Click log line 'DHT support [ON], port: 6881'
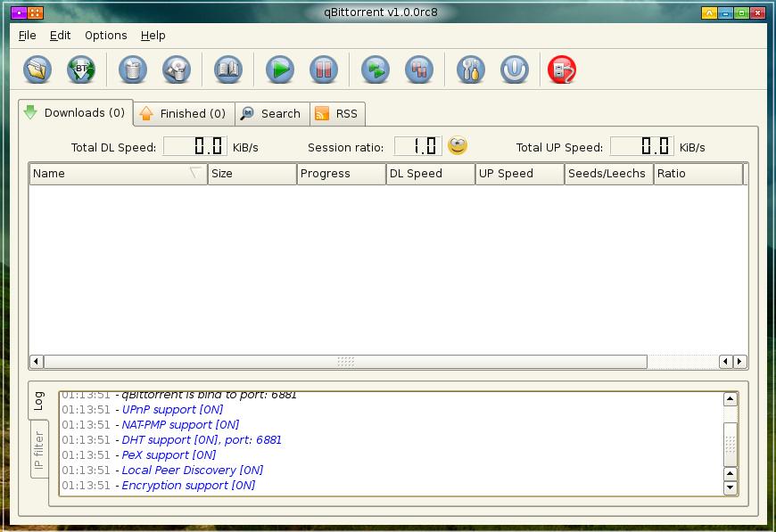 pyautogui.click(x=202, y=439)
